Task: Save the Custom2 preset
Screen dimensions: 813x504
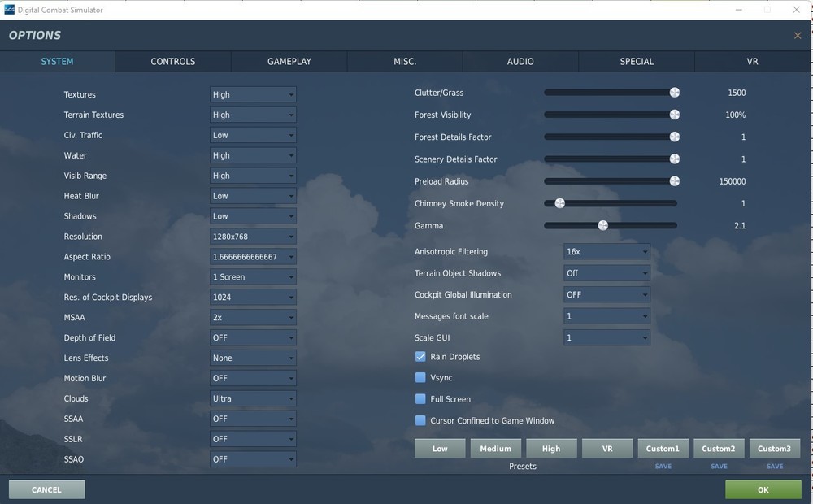Action: pos(719,466)
